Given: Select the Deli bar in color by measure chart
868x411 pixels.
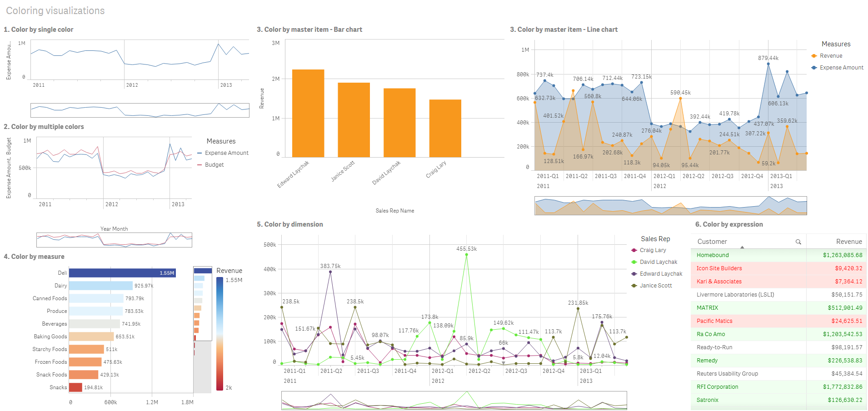Looking at the screenshot, I should coord(122,272).
